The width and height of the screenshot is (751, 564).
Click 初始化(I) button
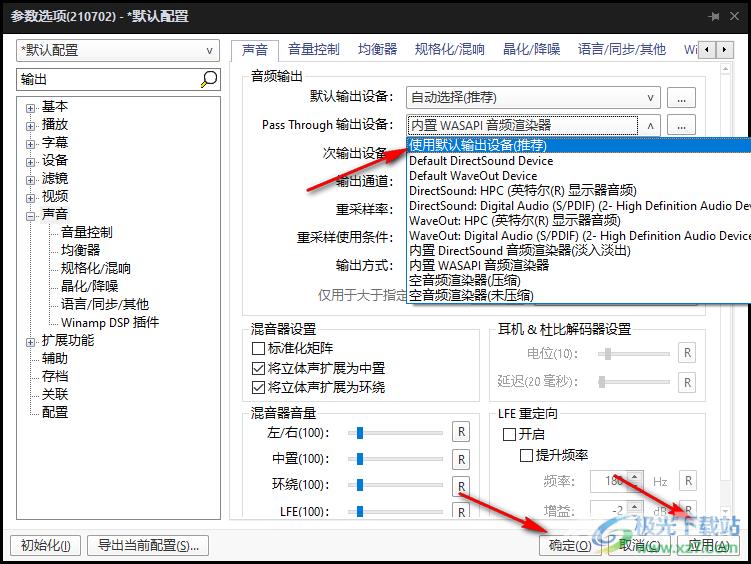(46, 545)
